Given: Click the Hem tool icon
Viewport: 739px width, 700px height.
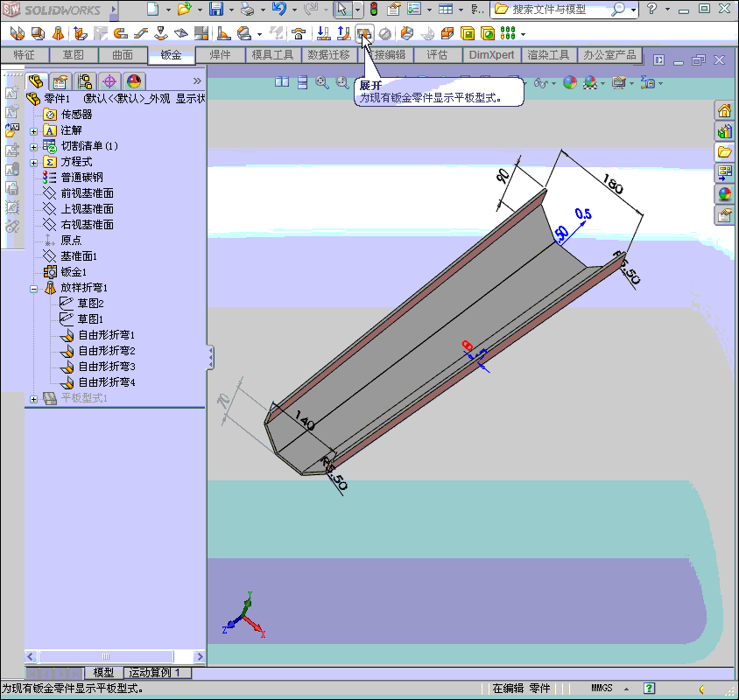Looking at the screenshot, I should tap(121, 33).
